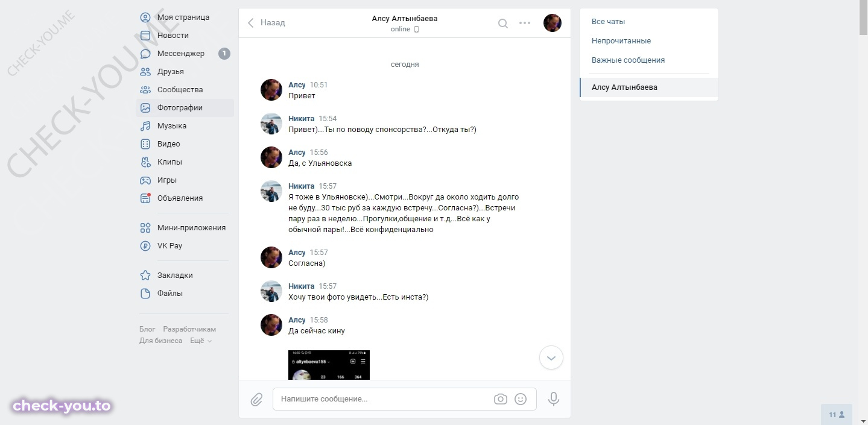Screen dimensions: 868x425
Task: Click the paperclip attach icon
Action: pos(256,399)
